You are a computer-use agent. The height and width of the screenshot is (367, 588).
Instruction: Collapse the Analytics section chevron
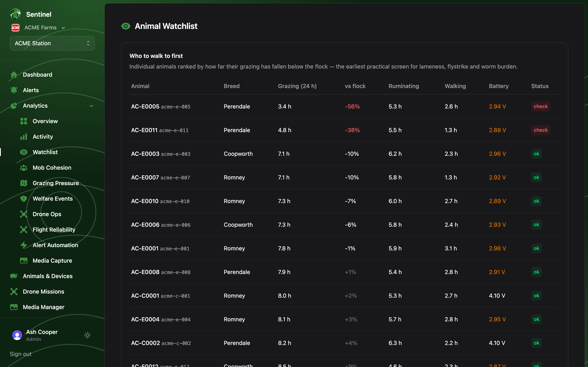pos(92,106)
